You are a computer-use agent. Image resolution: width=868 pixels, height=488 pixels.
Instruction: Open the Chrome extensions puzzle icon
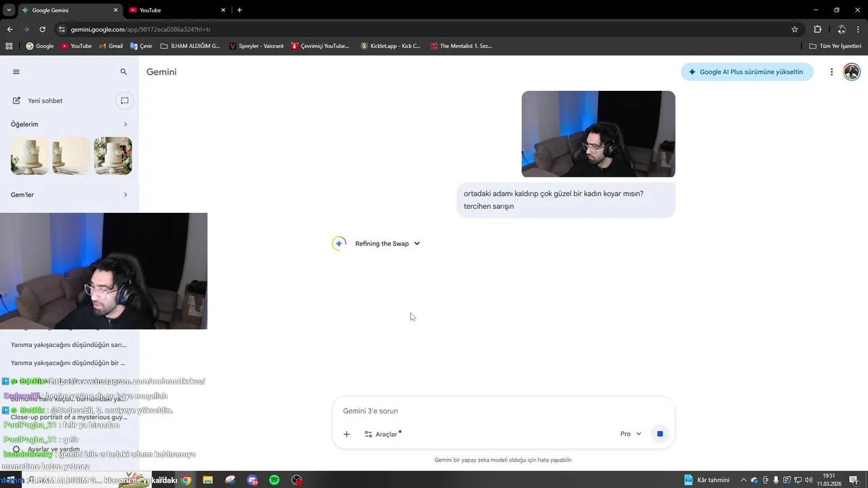pos(817,29)
